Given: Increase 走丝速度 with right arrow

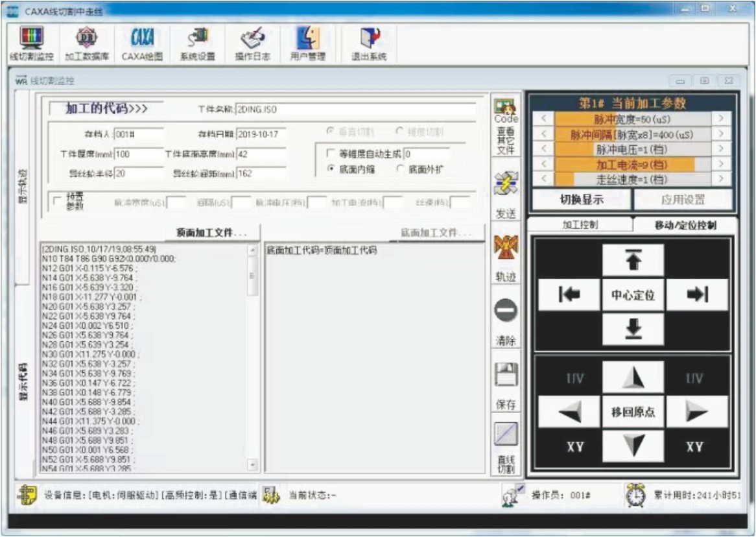Looking at the screenshot, I should coord(720,179).
